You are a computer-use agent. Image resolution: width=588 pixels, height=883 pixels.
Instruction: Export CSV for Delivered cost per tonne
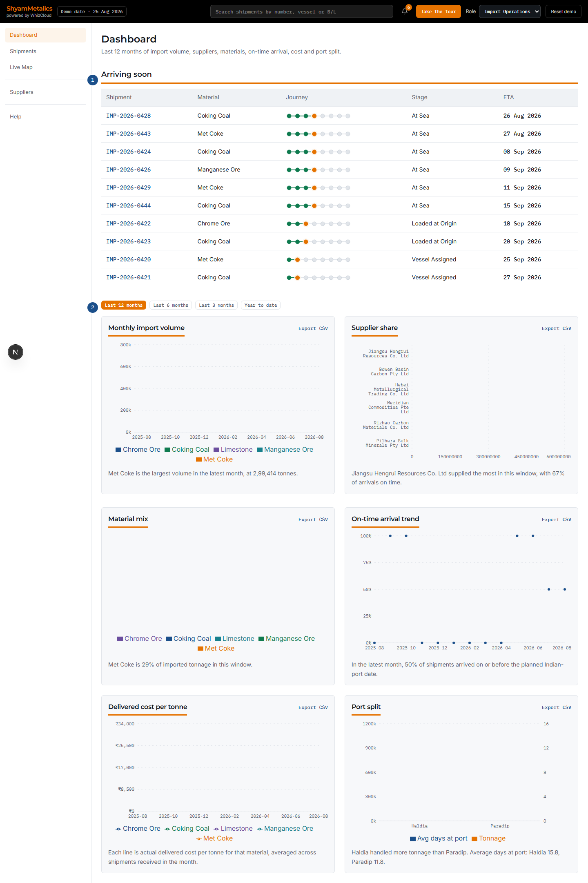coord(313,707)
